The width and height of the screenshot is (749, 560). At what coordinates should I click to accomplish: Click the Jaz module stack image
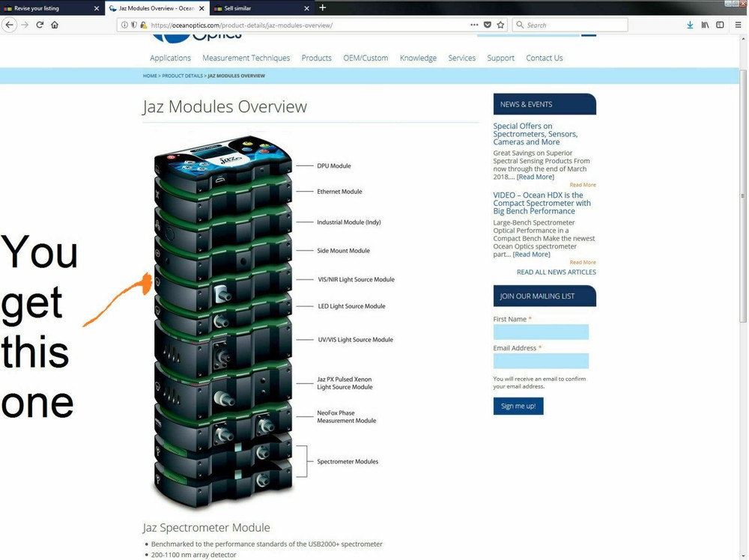tap(222, 322)
